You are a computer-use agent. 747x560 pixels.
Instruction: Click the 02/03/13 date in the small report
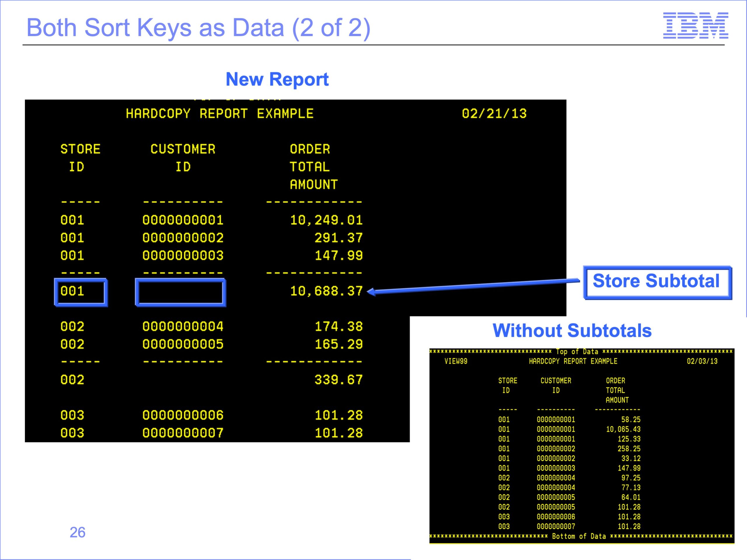coord(702,361)
